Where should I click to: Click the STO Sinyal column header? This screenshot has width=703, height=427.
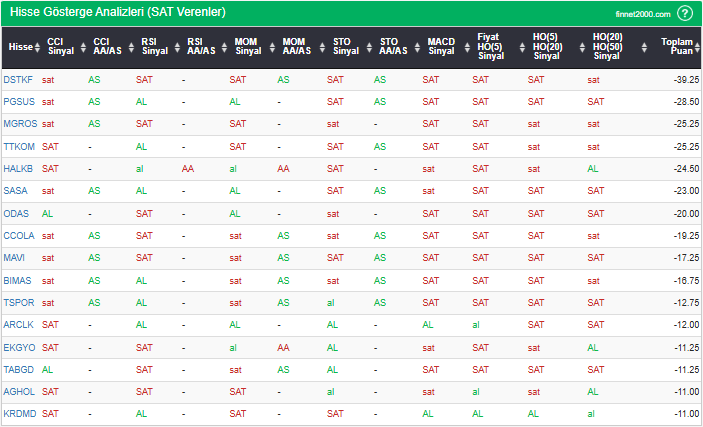pos(345,46)
